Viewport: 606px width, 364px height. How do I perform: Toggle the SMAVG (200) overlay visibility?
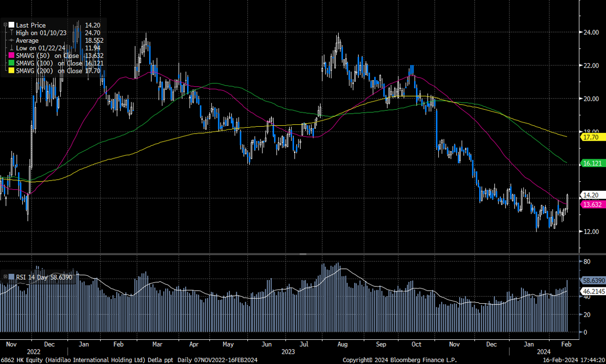[x=11, y=70]
